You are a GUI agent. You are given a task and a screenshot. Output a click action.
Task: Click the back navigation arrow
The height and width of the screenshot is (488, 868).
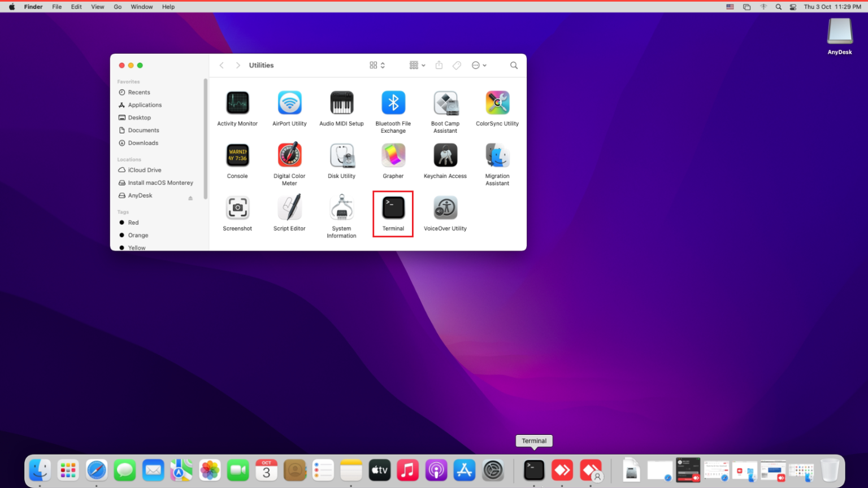click(222, 65)
